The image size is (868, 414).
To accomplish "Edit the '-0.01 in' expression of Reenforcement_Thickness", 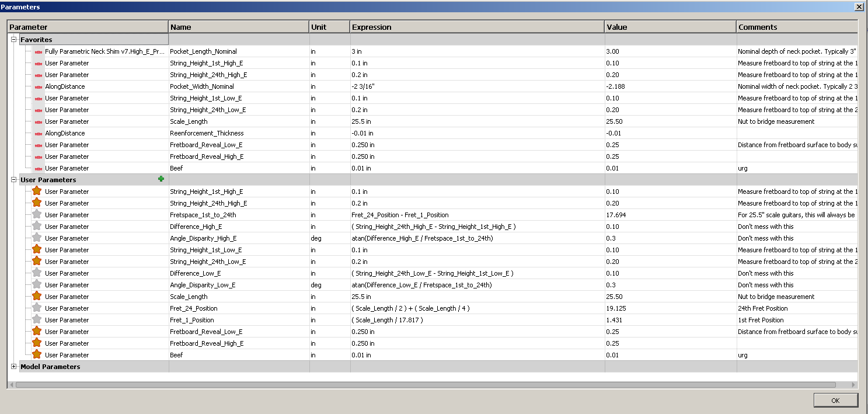I will [x=477, y=133].
